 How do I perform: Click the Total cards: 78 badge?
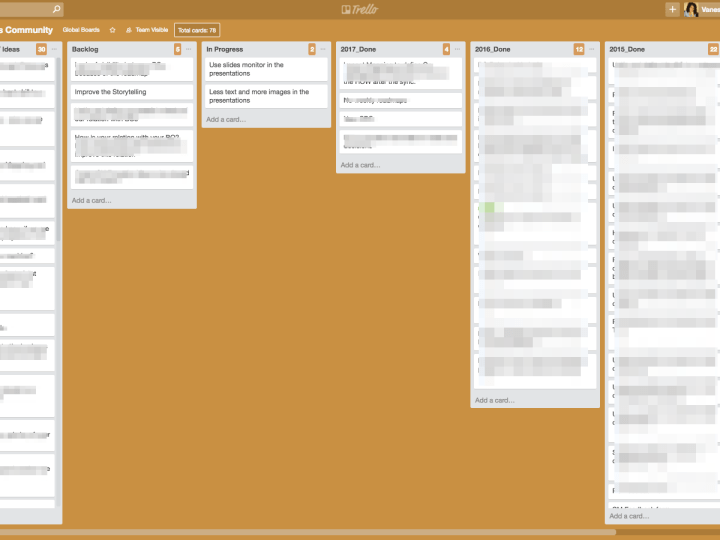[x=197, y=30]
